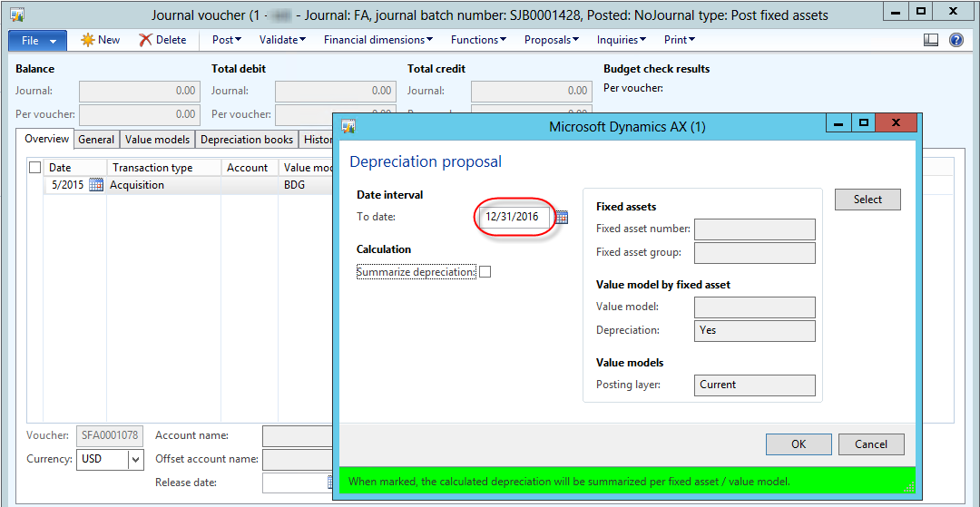Expand the Financial dimensions menu
980x507 pixels.
click(x=378, y=40)
